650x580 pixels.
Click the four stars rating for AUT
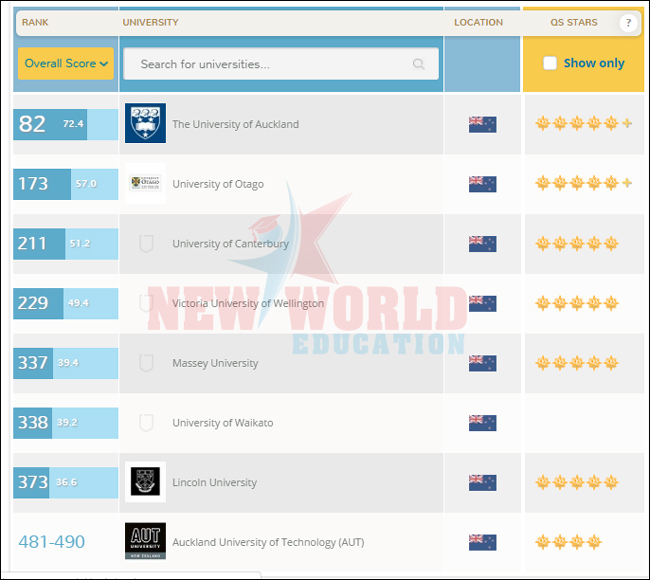[568, 541]
